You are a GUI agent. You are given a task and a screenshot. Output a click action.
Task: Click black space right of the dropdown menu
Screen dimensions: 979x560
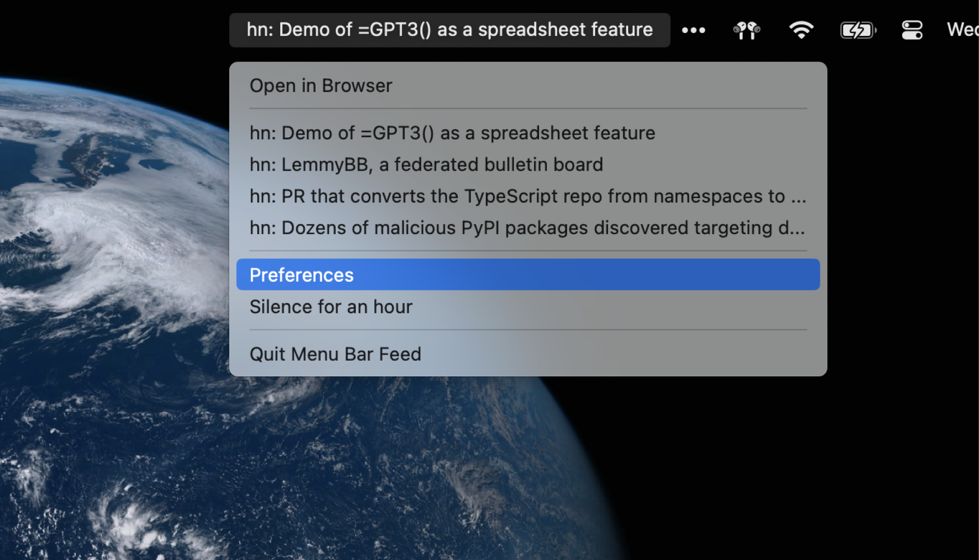point(897,224)
